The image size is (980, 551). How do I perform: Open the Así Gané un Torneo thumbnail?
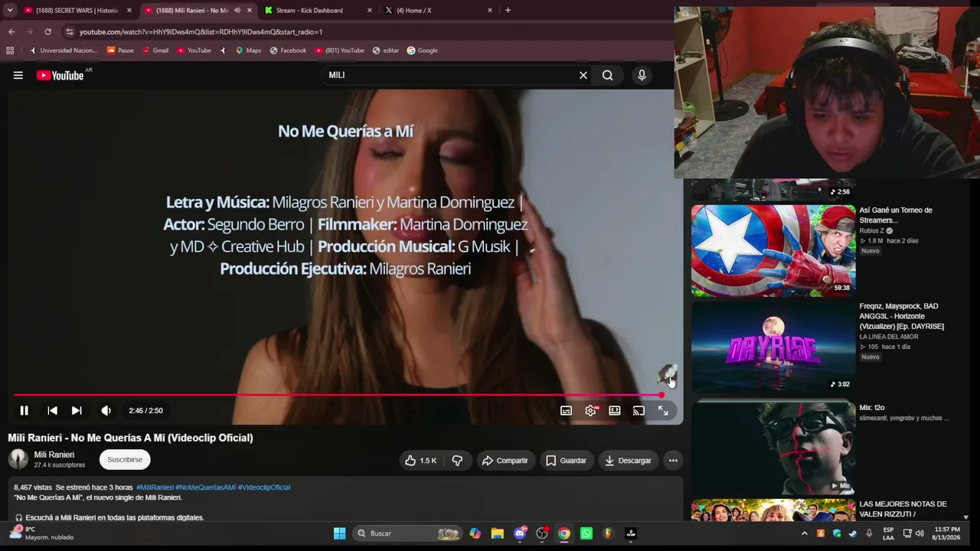[773, 250]
